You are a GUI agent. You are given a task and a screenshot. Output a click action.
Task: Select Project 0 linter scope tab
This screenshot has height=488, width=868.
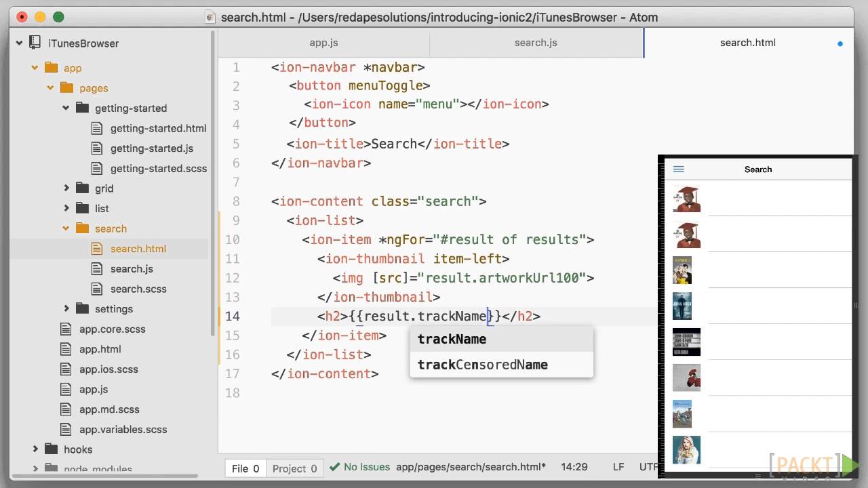[294, 468]
